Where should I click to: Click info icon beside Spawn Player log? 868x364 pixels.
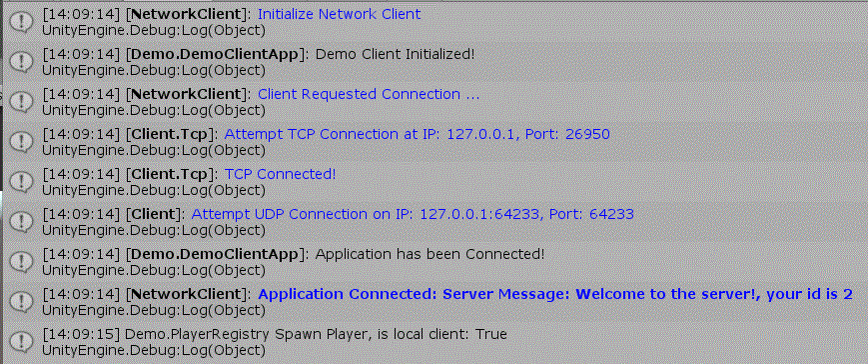click(21, 341)
